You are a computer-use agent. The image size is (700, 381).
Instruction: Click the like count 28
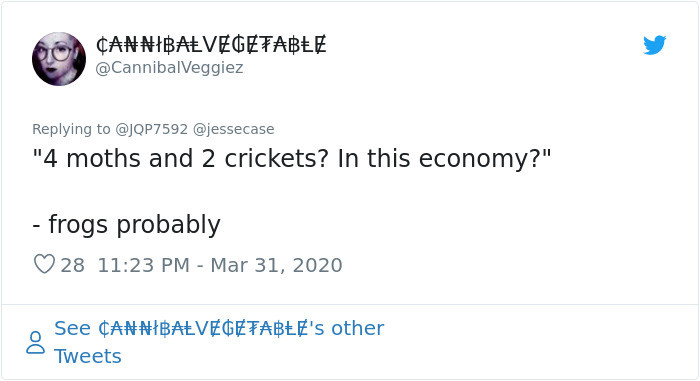click(x=73, y=265)
